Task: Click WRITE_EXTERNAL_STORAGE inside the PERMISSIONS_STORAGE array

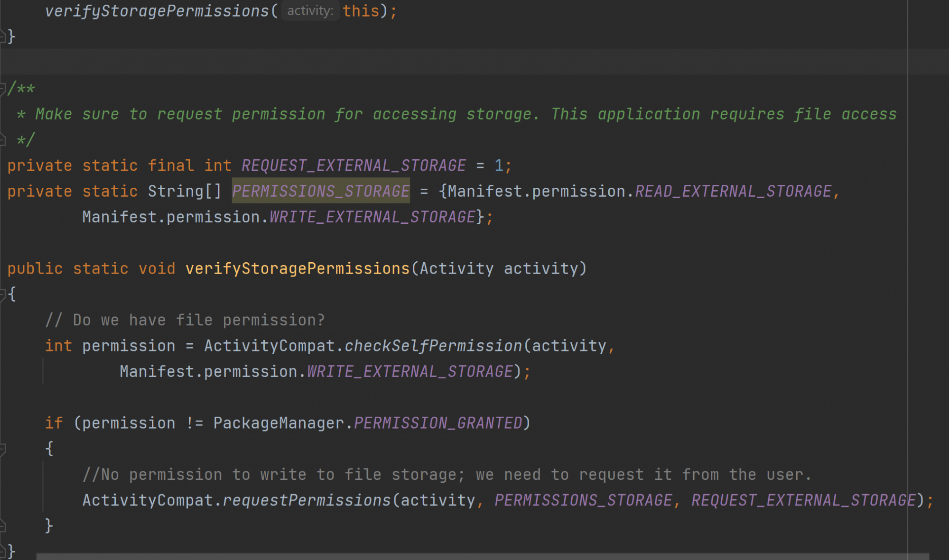Action: [x=372, y=217]
